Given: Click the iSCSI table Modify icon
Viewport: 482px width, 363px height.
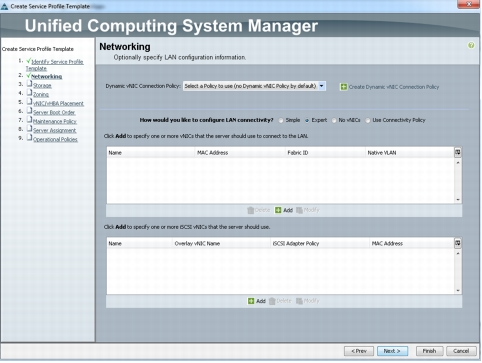Looking at the screenshot, I should point(299,301).
